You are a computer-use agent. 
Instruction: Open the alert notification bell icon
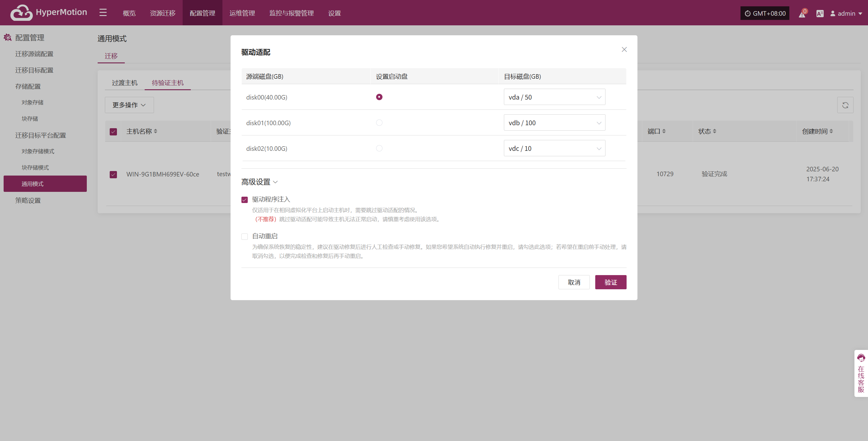click(x=802, y=14)
